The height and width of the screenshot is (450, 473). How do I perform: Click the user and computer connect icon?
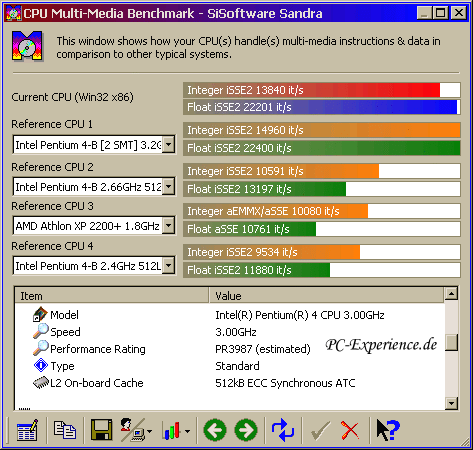click(136, 430)
